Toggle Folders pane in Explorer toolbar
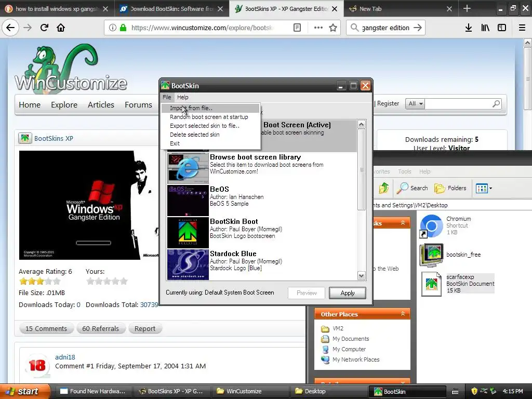This screenshot has height=399, width=532. click(x=450, y=188)
